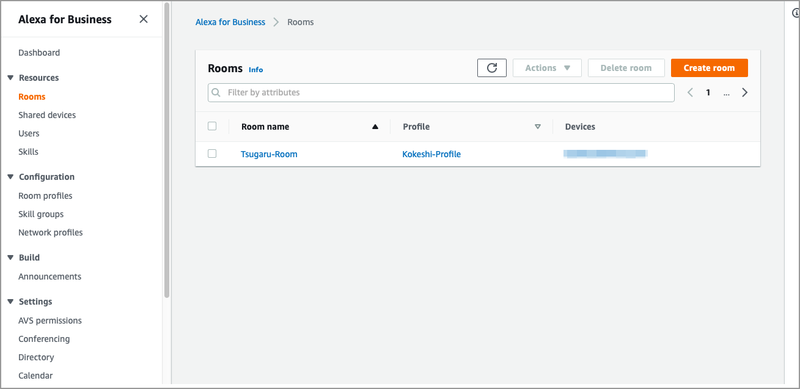Click the Rooms breadcrumb text
Image resolution: width=800 pixels, height=389 pixels.
pyautogui.click(x=301, y=22)
